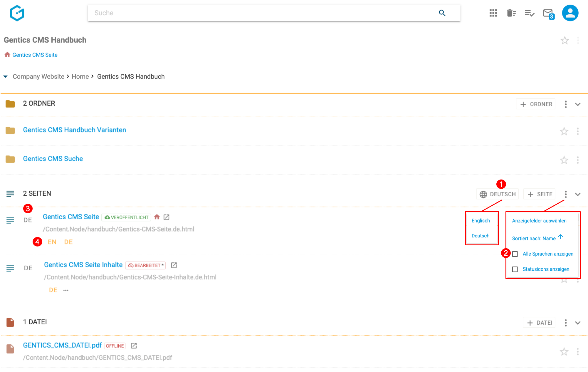Select Englisch in language menu
The height and width of the screenshot is (372, 588).
point(481,221)
